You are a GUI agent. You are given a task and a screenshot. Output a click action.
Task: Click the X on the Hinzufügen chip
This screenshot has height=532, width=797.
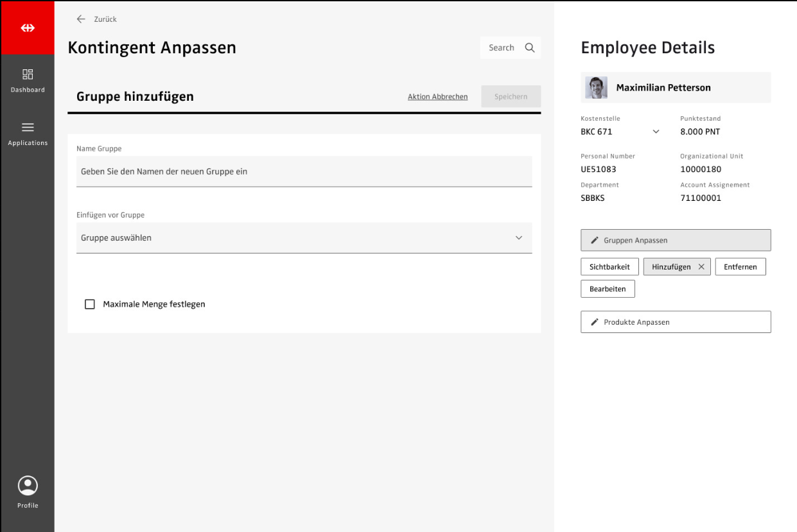[x=701, y=267]
